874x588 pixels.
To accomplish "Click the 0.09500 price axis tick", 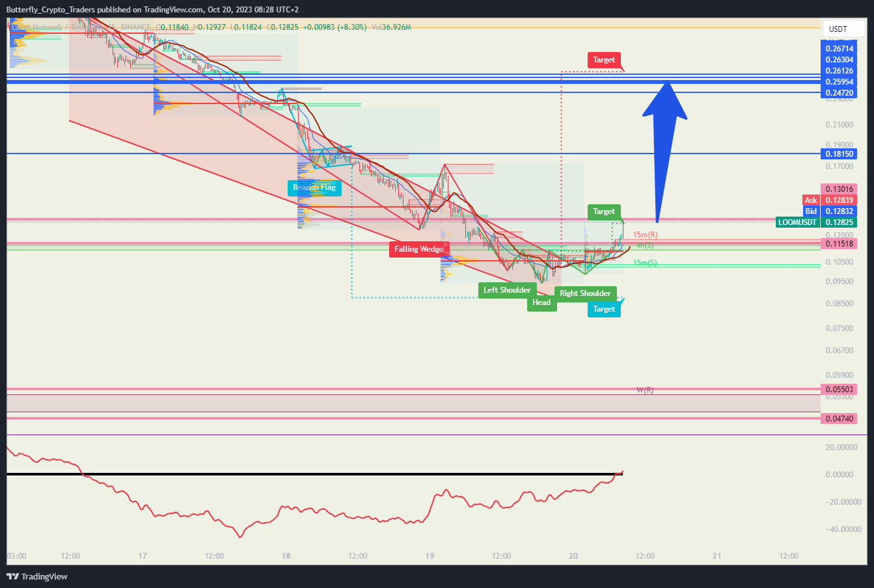I will coord(840,282).
